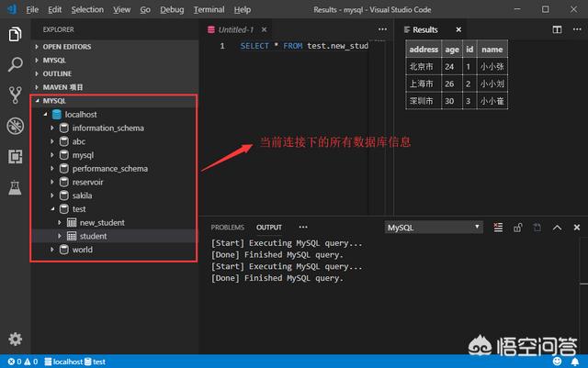Image resolution: width=588 pixels, height=368 pixels.
Task: Click test database in status bar
Action: [95, 362]
